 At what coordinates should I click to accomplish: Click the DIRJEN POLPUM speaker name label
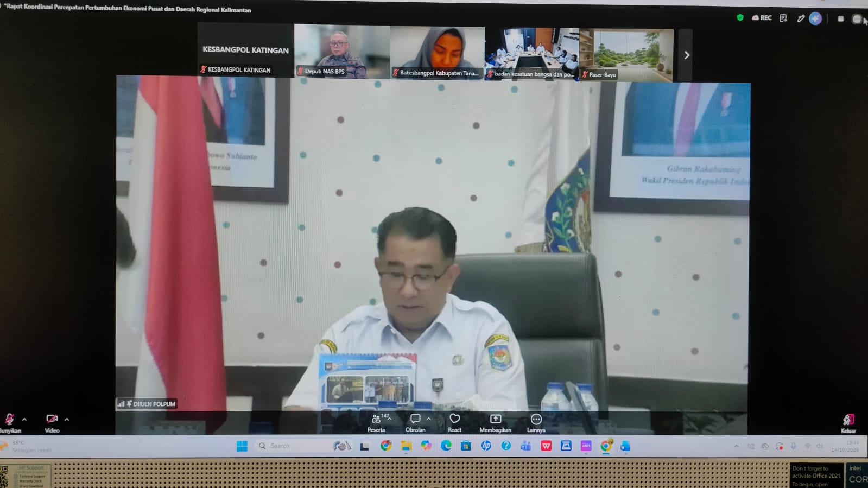147,404
